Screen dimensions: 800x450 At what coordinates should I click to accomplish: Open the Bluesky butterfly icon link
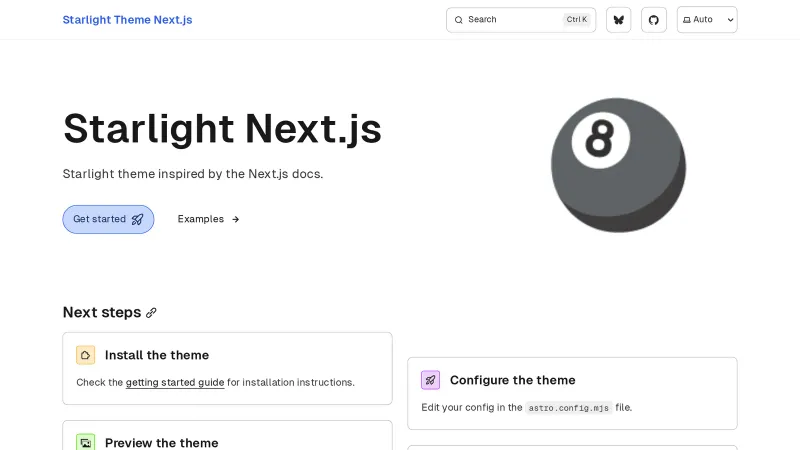tap(618, 20)
